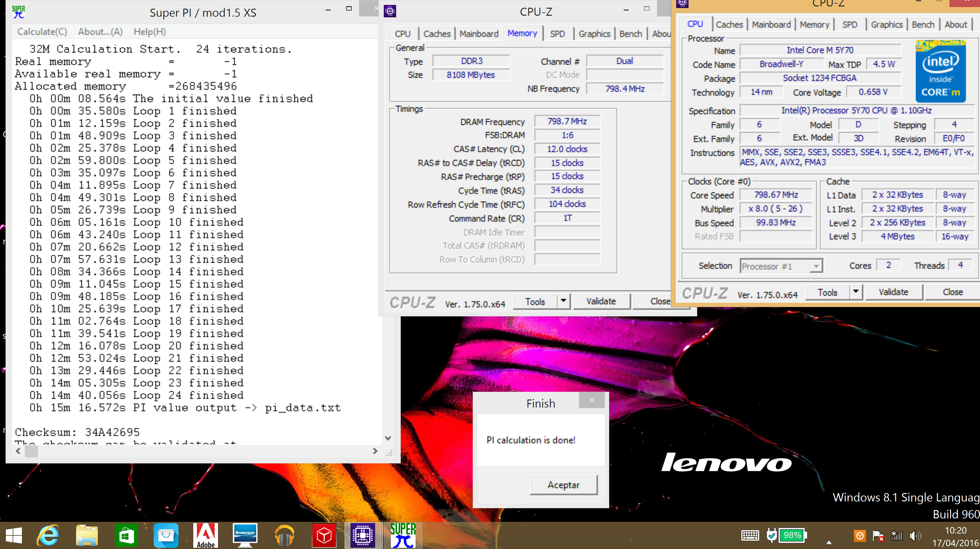Image resolution: width=980 pixels, height=549 pixels.
Task: Click the orange tray application icon
Action: click(x=860, y=536)
